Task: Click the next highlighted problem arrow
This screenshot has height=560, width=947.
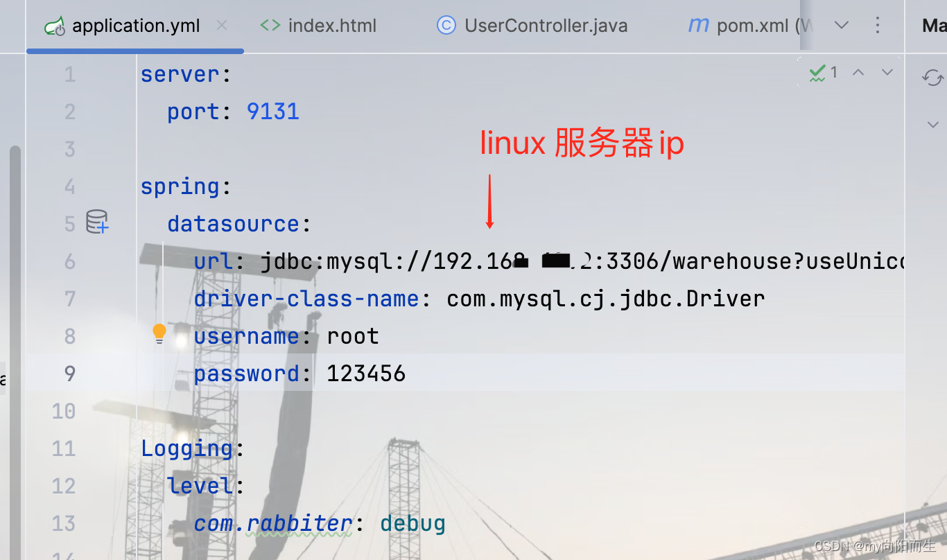Action: (887, 72)
